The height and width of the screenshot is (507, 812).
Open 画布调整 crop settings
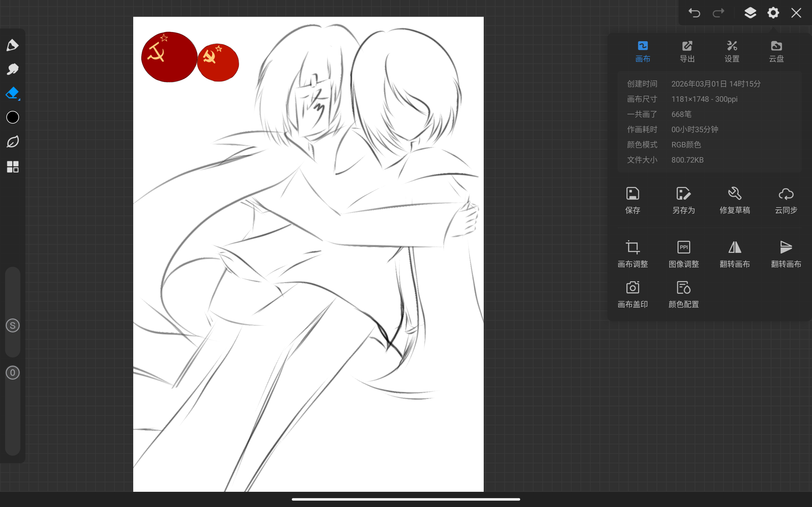632,254
